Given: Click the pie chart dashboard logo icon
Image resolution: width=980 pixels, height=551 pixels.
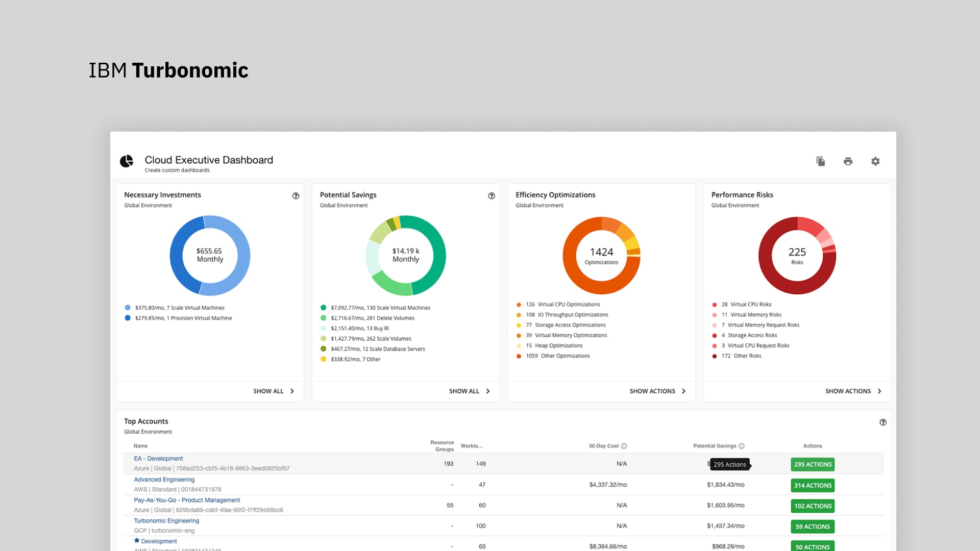Looking at the screenshot, I should click(127, 161).
